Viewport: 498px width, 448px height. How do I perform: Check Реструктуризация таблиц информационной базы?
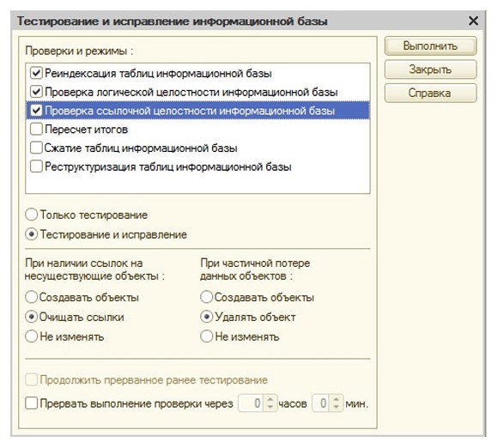36,166
